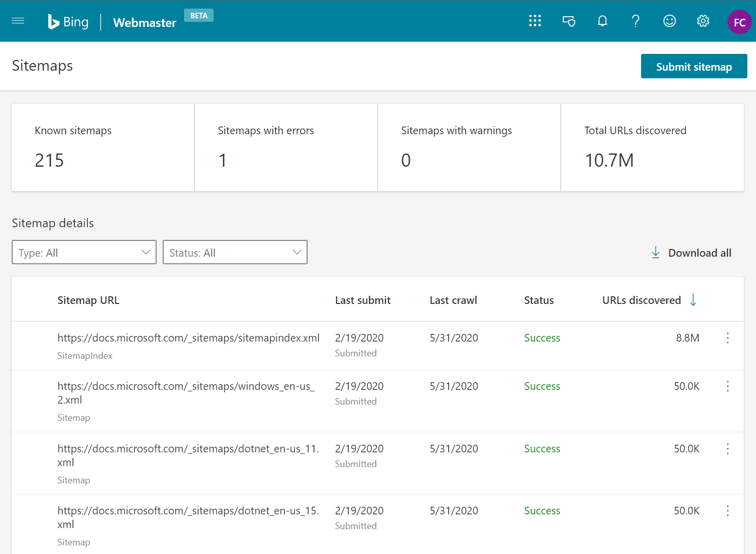Expand the Type: All dropdown
The width and height of the screenshot is (756, 554).
coord(84,252)
